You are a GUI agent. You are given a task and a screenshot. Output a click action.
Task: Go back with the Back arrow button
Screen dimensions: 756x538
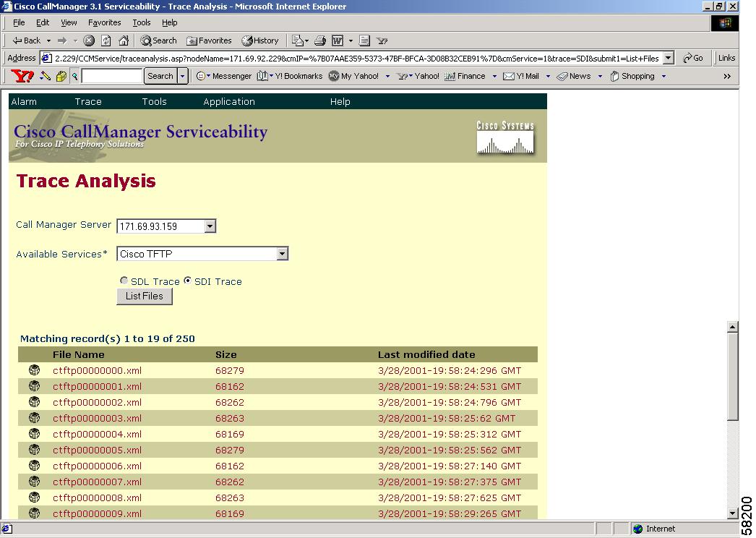pyautogui.click(x=26, y=40)
